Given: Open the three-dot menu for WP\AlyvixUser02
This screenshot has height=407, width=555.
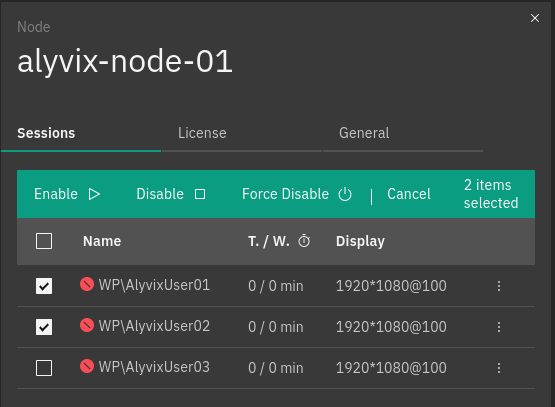Looking at the screenshot, I should (499, 327).
